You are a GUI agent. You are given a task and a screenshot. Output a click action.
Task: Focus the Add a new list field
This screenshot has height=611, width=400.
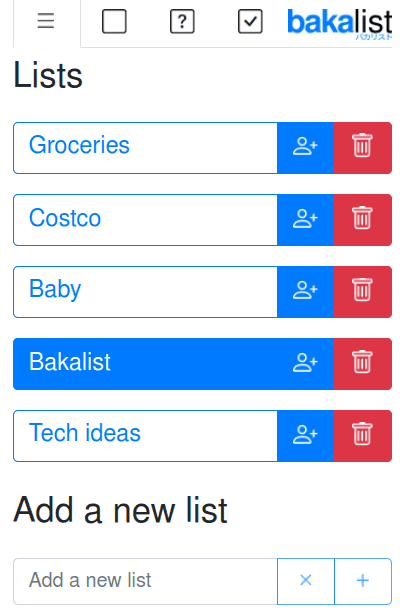pos(145,581)
